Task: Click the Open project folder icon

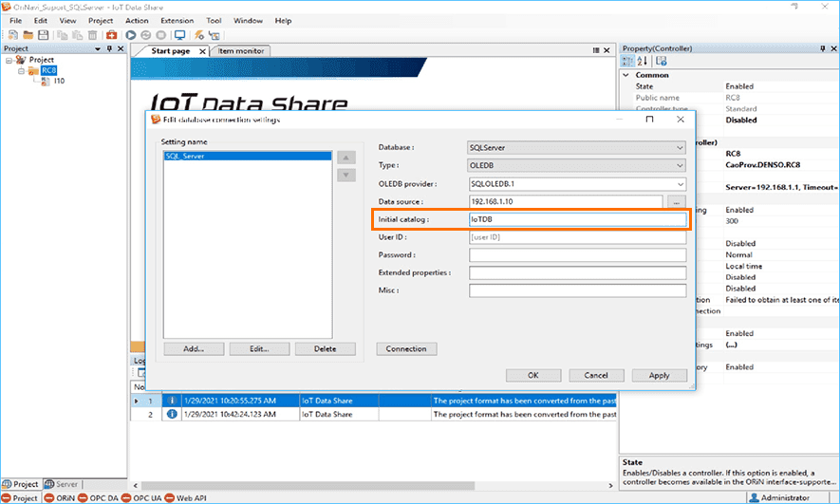Action: [28, 35]
